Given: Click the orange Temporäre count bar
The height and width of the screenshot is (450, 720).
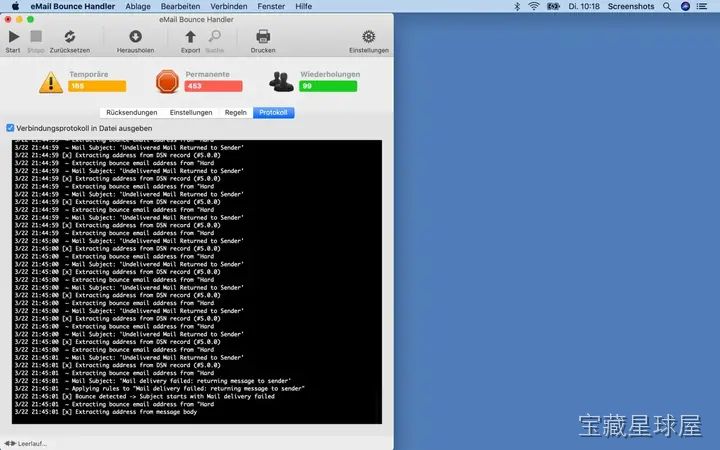Looking at the screenshot, I should pyautogui.click(x=97, y=86).
